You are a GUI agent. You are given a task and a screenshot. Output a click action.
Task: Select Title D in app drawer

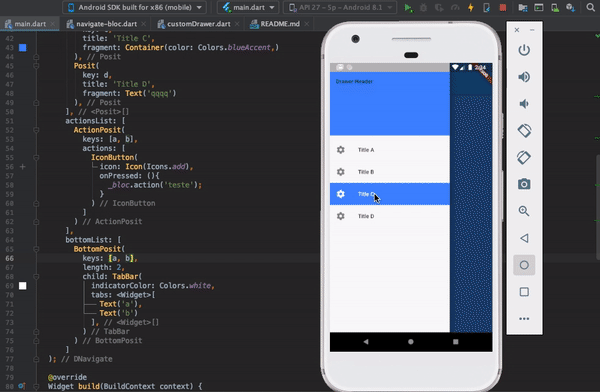click(x=390, y=216)
